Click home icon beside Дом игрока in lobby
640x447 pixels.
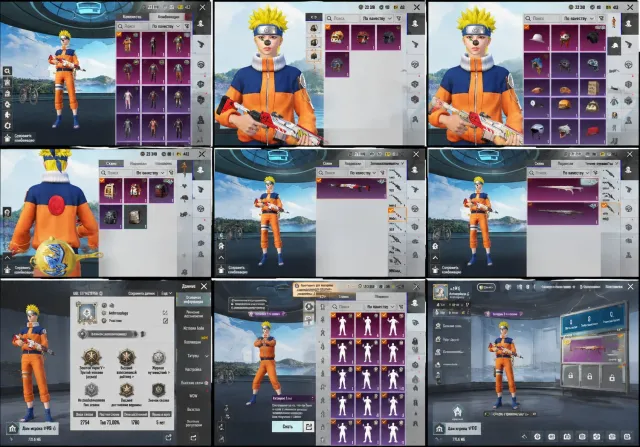(439, 429)
